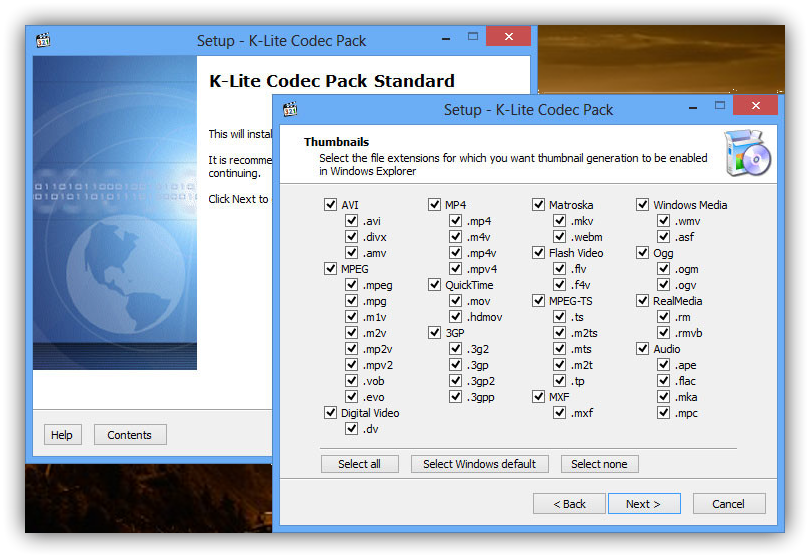Toggle the .mpg checkbox
Screen dimensions: 810x558
[x=351, y=301]
